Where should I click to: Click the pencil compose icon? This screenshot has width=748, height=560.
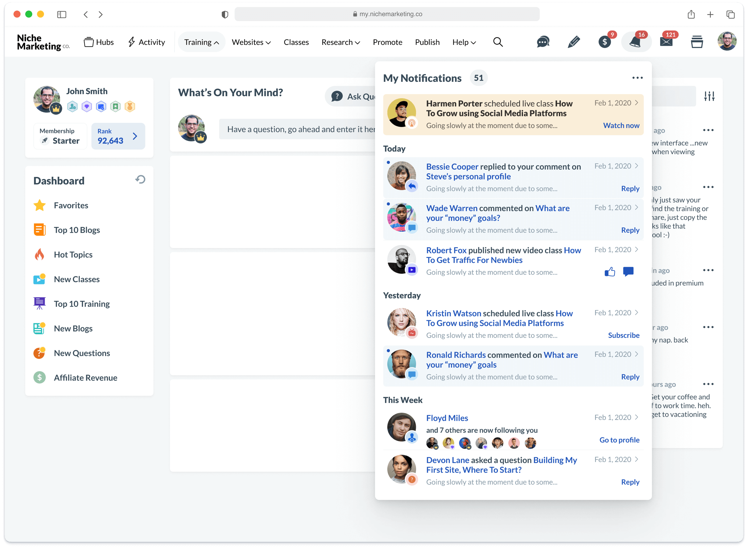pos(574,41)
